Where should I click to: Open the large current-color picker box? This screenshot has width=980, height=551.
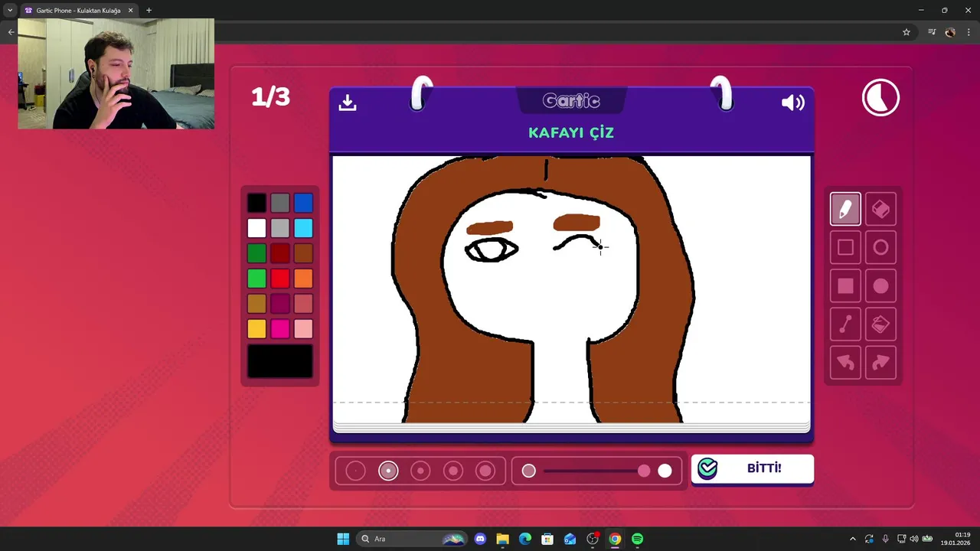(280, 361)
